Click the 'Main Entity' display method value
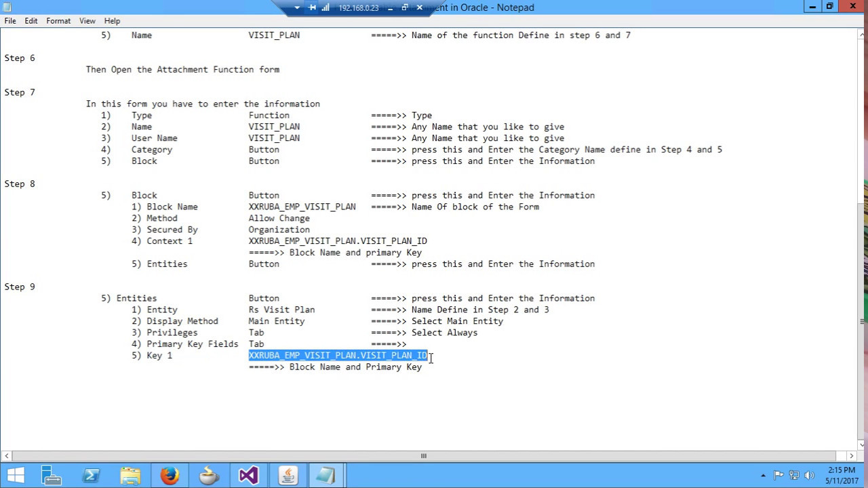Viewport: 868px width, 488px height. click(277, 321)
